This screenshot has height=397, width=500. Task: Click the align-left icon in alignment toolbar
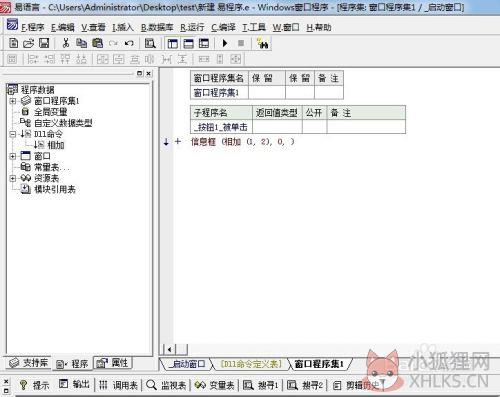[x=33, y=59]
